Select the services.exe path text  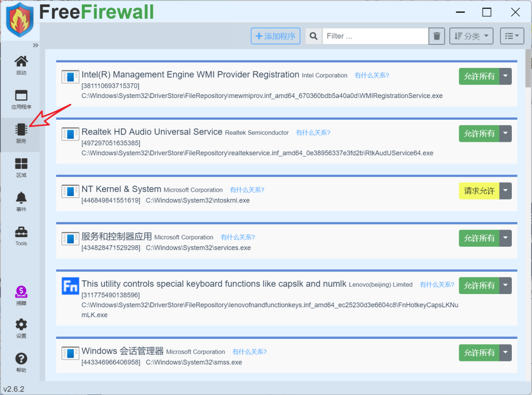point(198,248)
